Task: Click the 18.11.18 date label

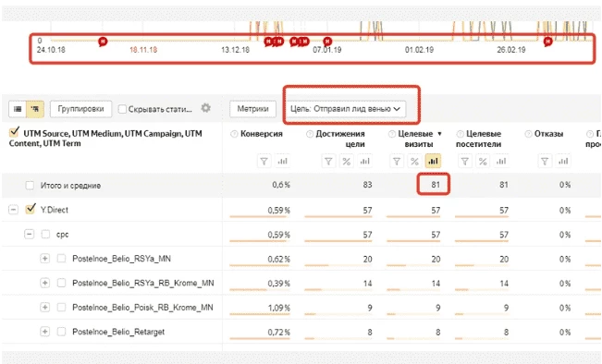Action: click(143, 50)
